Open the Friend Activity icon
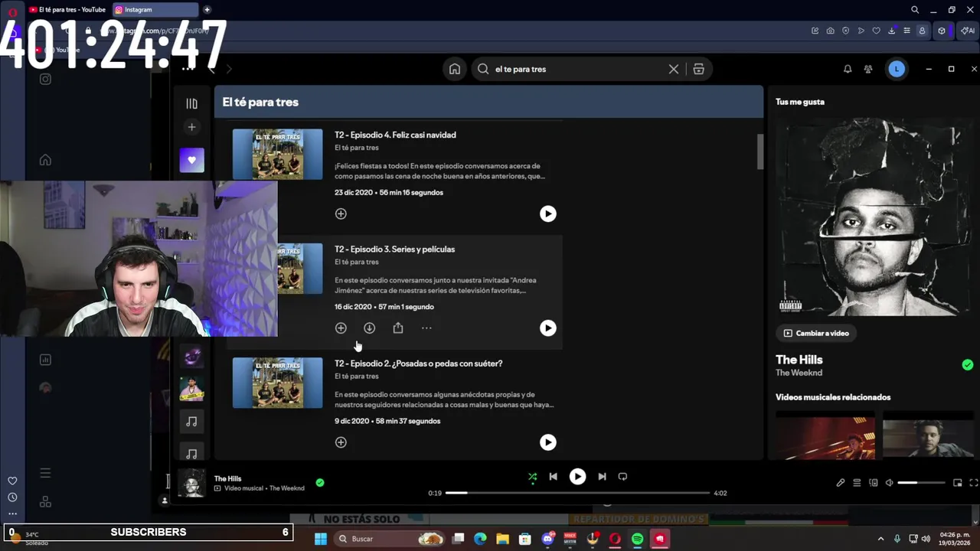 point(868,69)
